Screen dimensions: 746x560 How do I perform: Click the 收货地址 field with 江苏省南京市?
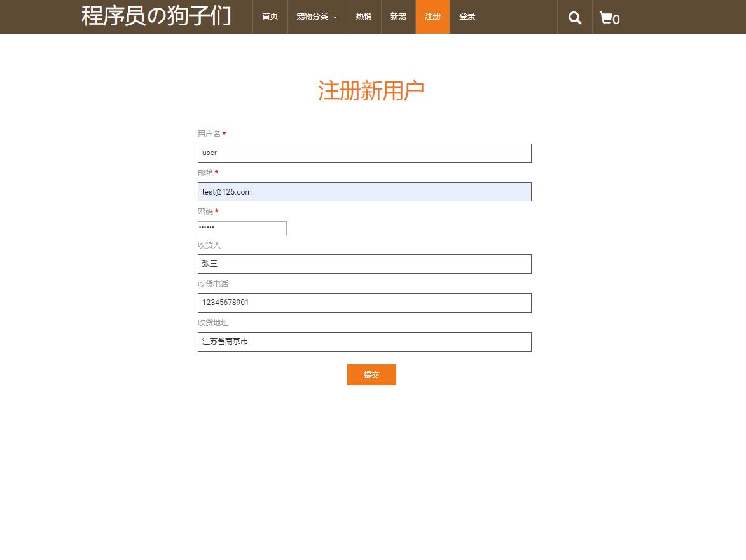pos(364,341)
